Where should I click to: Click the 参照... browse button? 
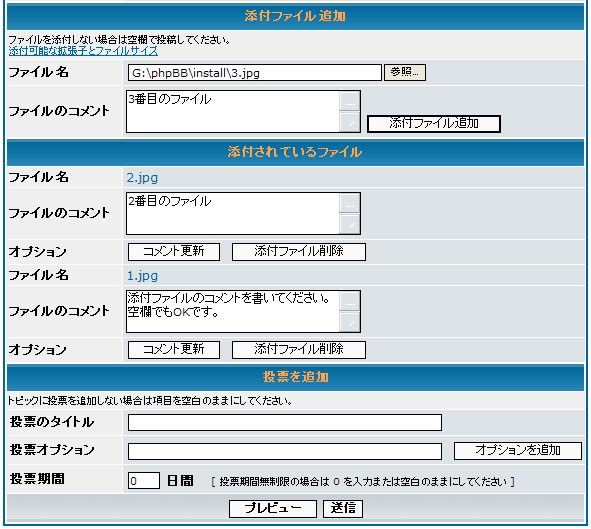click(x=405, y=72)
